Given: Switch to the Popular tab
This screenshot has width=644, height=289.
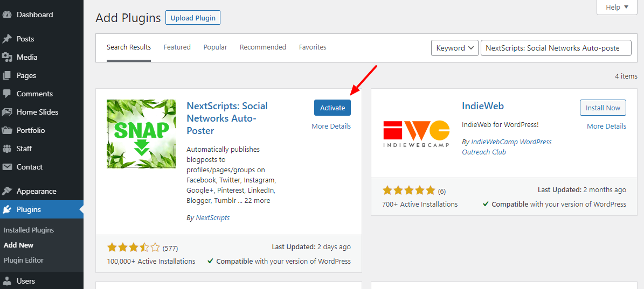Looking at the screenshot, I should [215, 47].
